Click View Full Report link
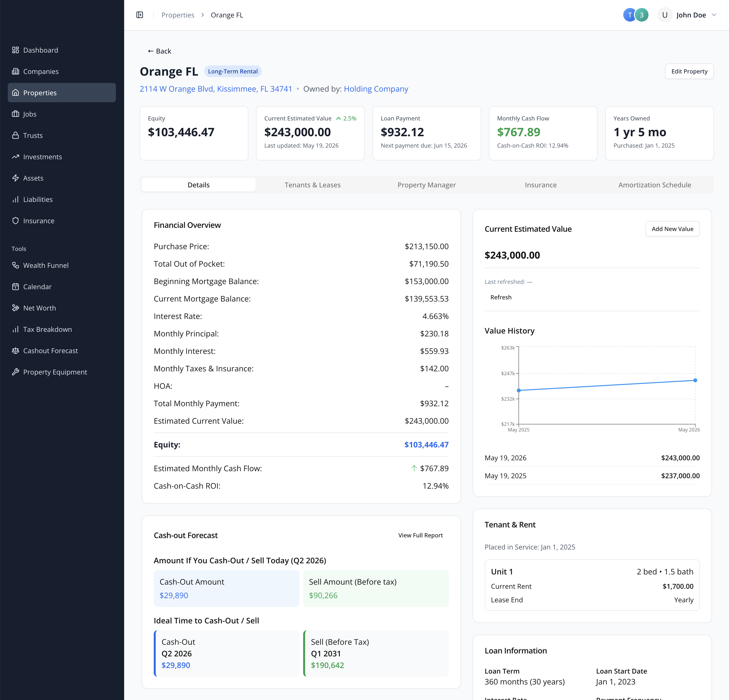 (x=420, y=535)
